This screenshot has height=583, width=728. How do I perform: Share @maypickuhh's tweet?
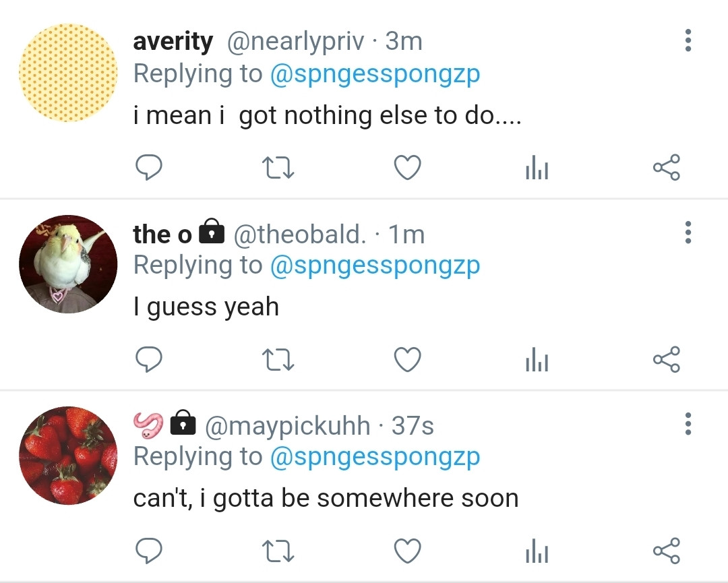pos(667,551)
